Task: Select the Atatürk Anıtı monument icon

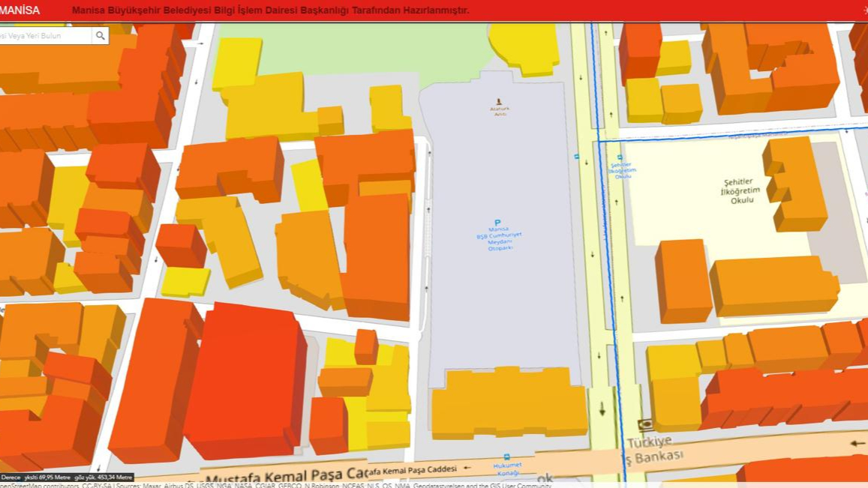Action: coord(499,102)
